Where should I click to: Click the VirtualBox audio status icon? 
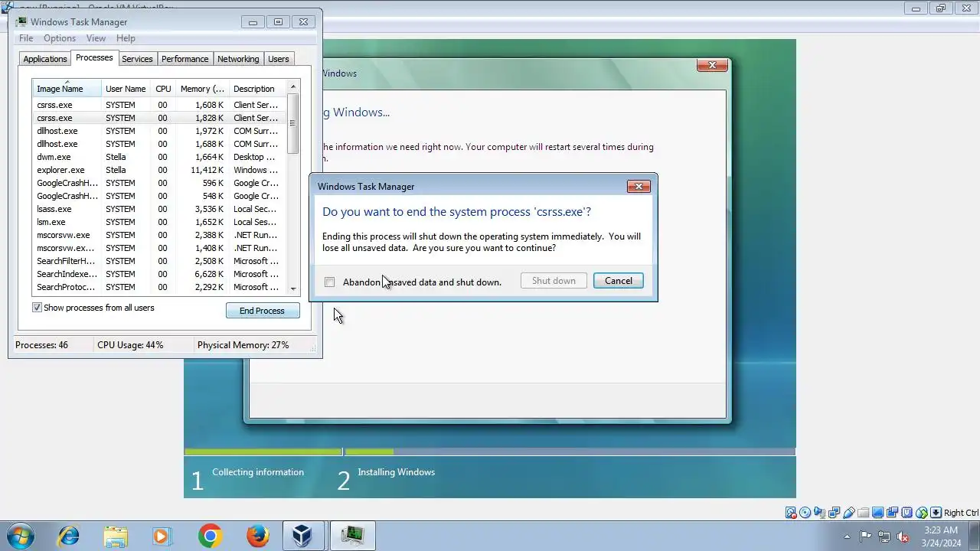pos(819,513)
